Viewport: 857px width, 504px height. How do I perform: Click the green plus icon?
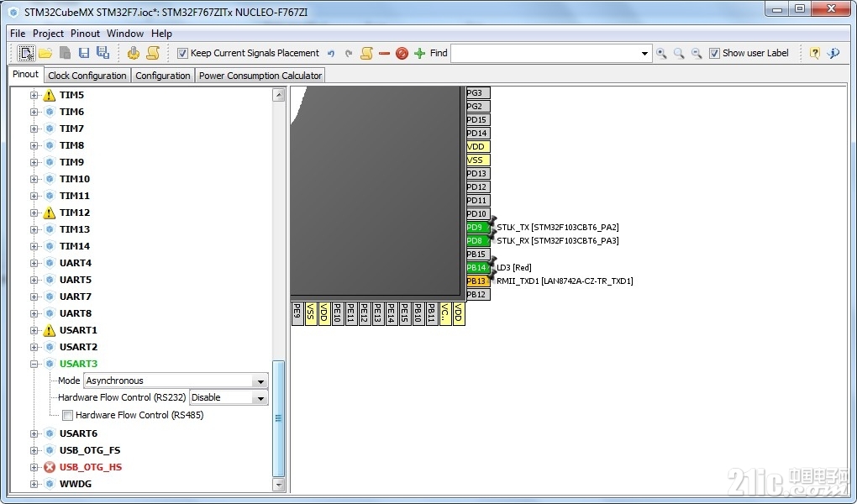[420, 53]
